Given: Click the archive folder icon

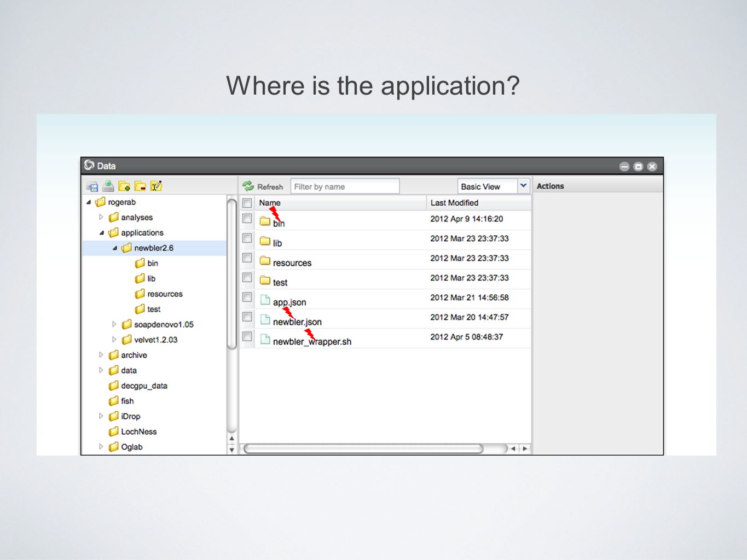Looking at the screenshot, I should [x=113, y=355].
